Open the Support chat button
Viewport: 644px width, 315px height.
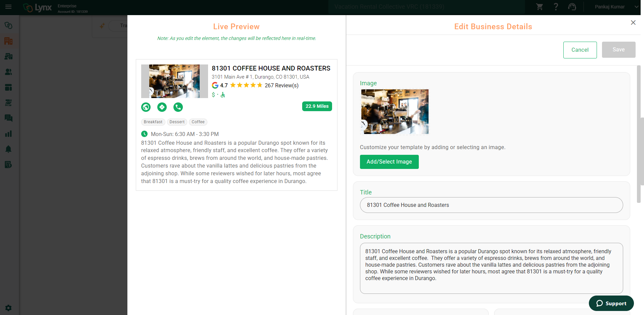[611, 303]
